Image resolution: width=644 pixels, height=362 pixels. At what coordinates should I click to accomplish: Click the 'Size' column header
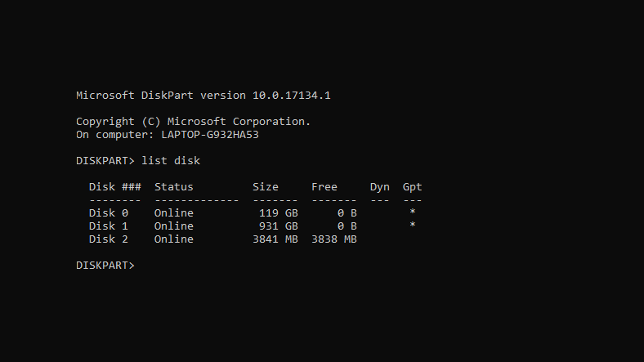coord(266,187)
